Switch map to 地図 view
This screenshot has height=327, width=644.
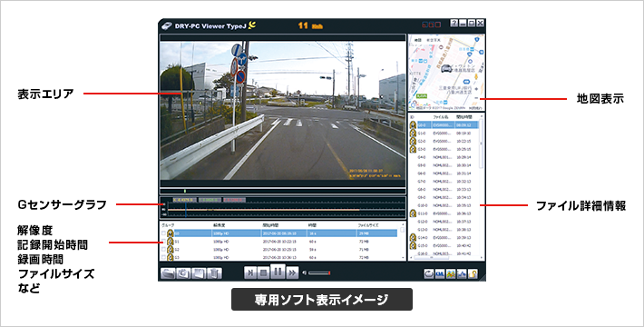pyautogui.click(x=418, y=40)
